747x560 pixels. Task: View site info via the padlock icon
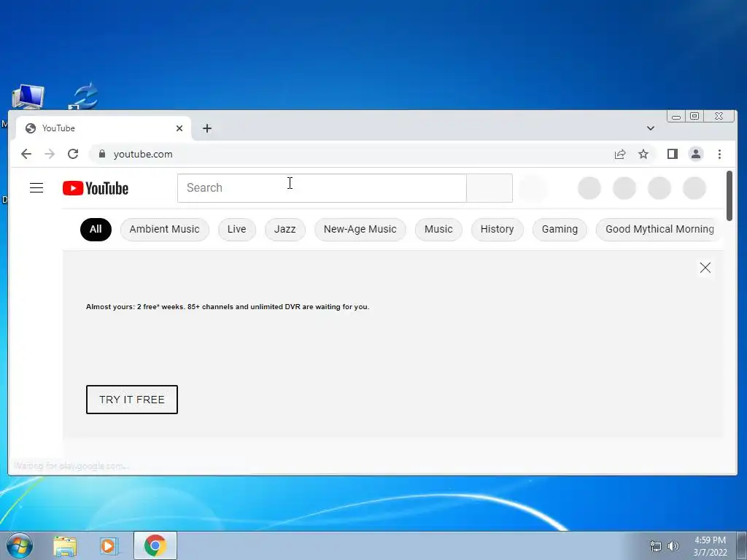pyautogui.click(x=102, y=154)
